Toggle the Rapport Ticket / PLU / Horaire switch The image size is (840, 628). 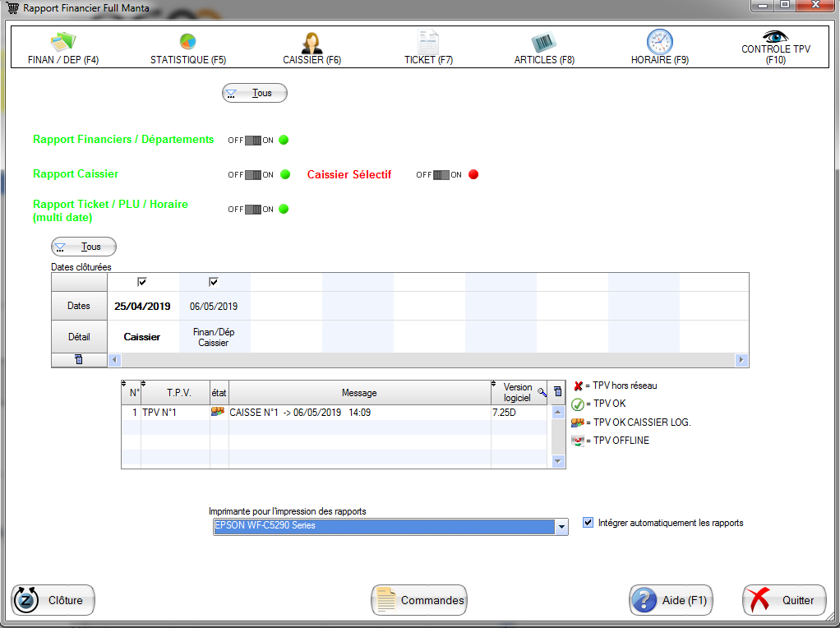253,210
